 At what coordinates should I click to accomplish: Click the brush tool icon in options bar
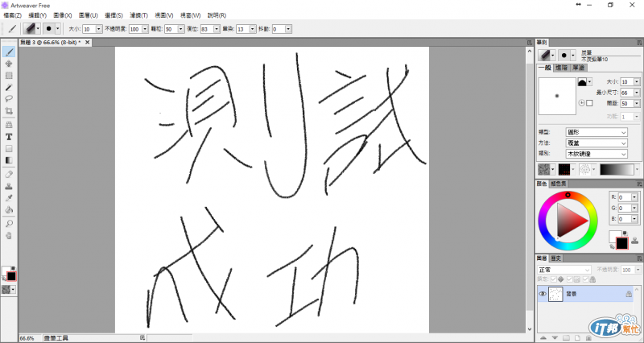[x=13, y=29]
